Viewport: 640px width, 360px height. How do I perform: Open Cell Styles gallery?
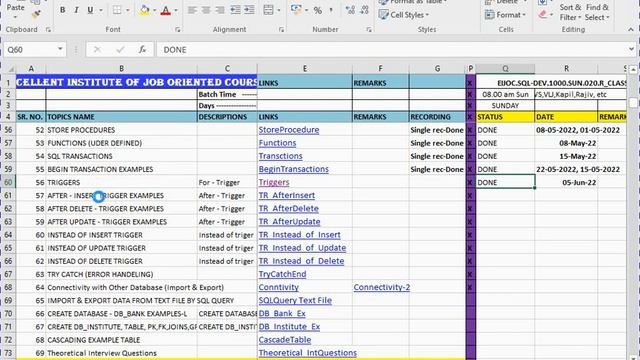(404, 15)
